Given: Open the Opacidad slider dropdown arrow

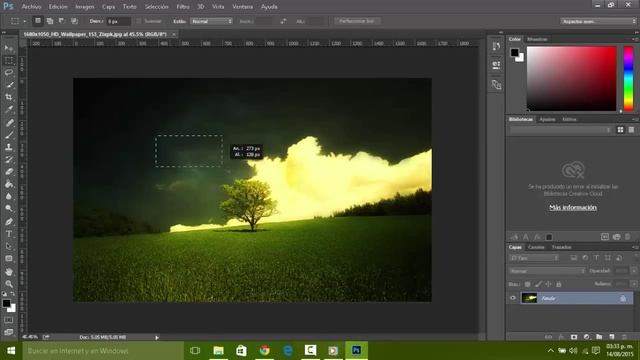Looking at the screenshot, I should click(634, 271).
